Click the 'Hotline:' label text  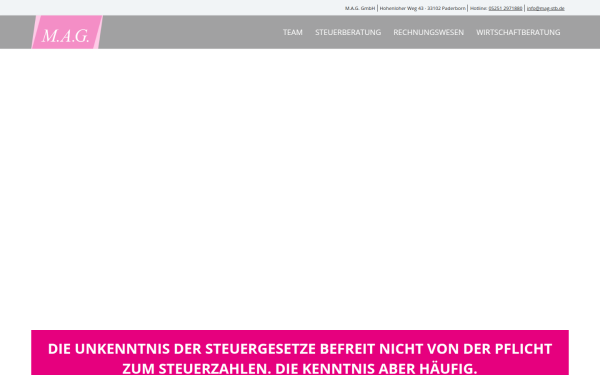[478, 8]
